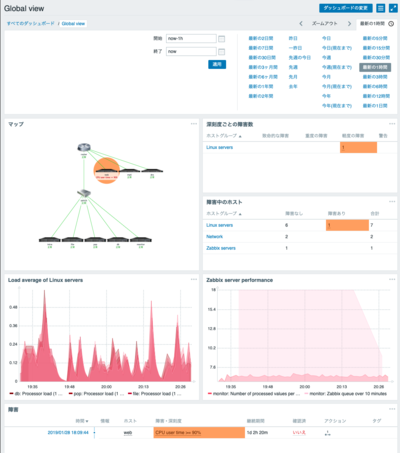Sort severity table by ホストグループ column
The width and height of the screenshot is (400, 453).
coord(224,136)
